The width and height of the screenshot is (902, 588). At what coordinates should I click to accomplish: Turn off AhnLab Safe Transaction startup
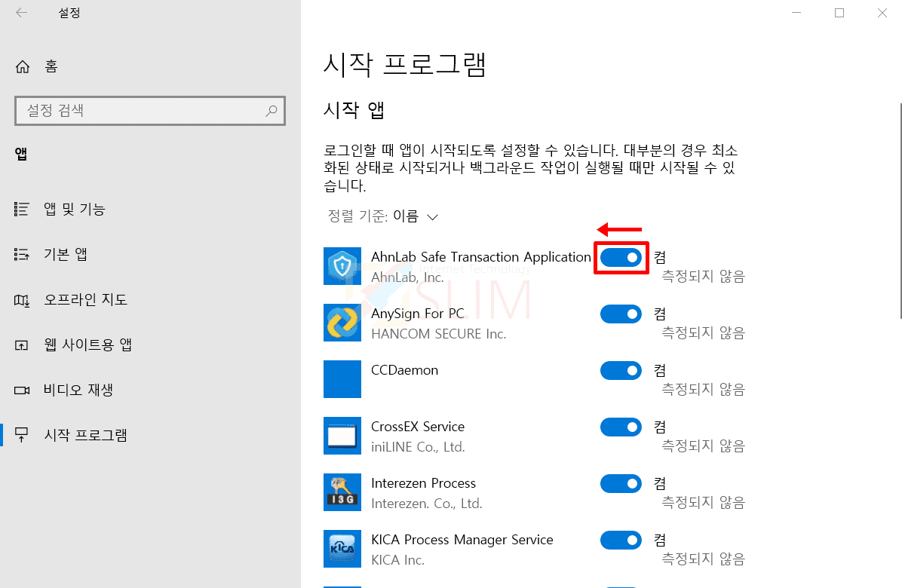621,258
